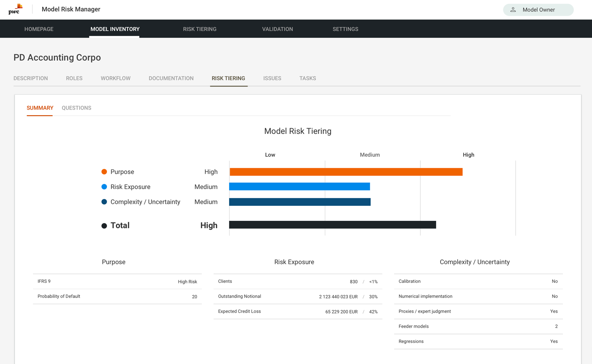Click the user profile icon

513,10
